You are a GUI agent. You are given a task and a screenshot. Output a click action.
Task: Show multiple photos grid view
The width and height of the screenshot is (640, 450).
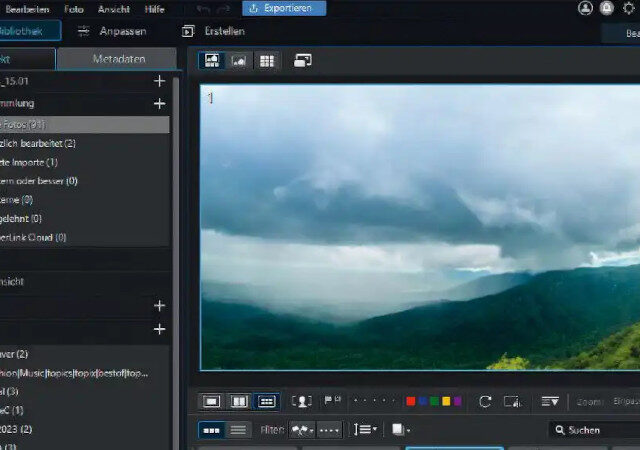[267, 401]
